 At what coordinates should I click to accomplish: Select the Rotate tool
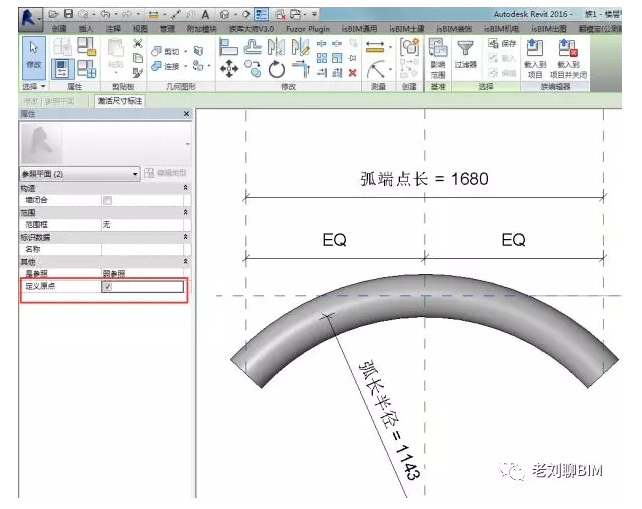click(277, 69)
